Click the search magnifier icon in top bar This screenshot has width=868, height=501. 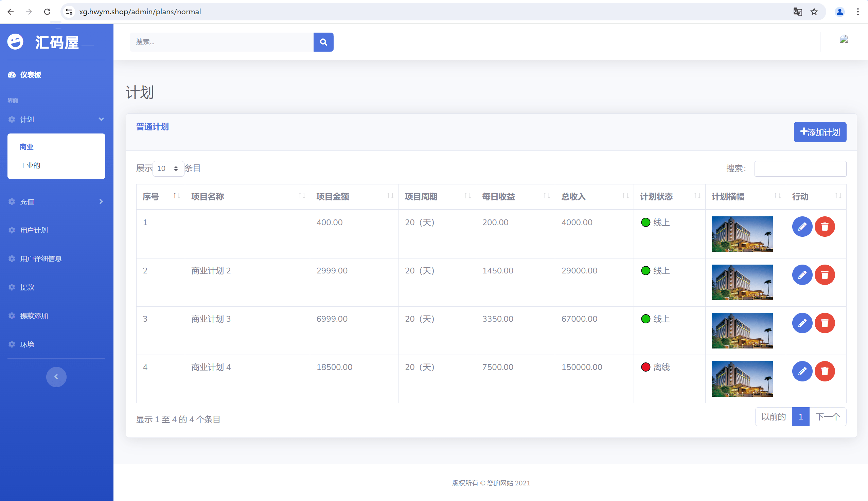[x=323, y=42]
